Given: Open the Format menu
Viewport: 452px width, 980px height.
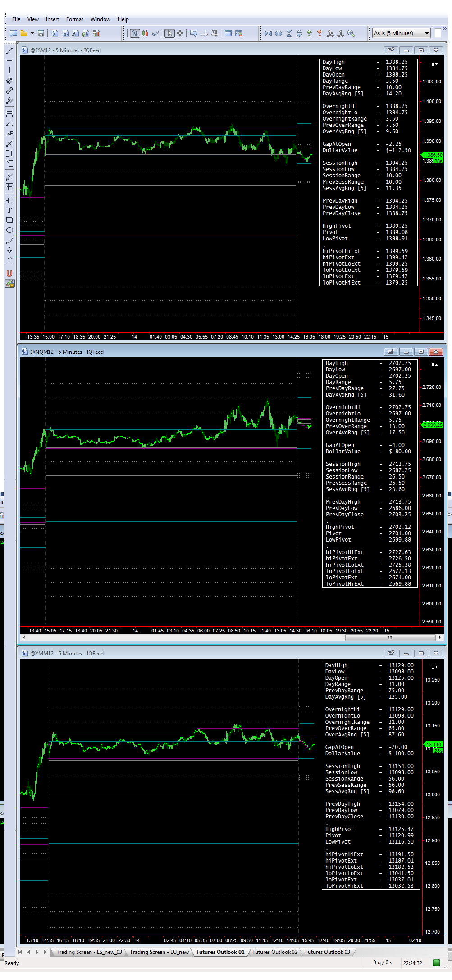Looking at the screenshot, I should pyautogui.click(x=75, y=19).
